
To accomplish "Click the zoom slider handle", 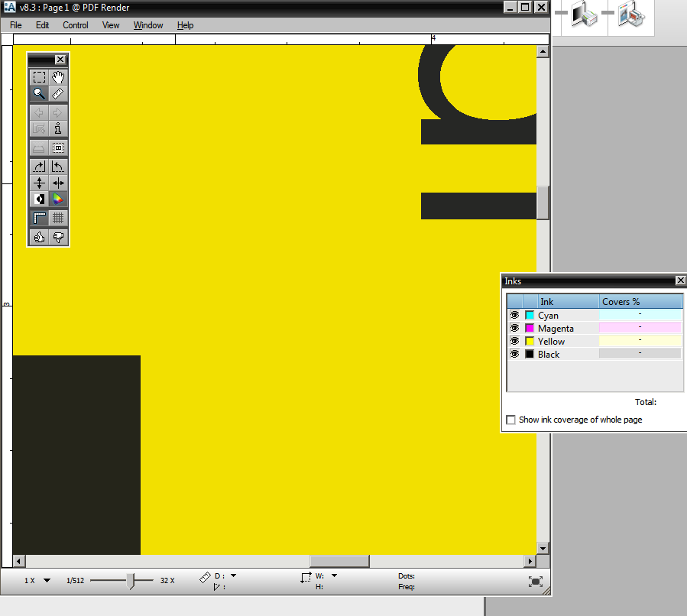I will [131, 581].
